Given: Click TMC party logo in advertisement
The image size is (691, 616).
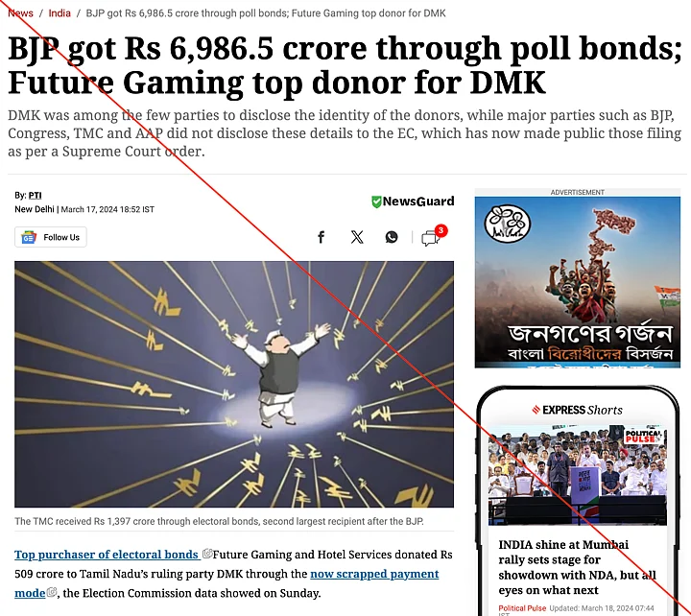Looking at the screenshot, I should pos(508,223).
